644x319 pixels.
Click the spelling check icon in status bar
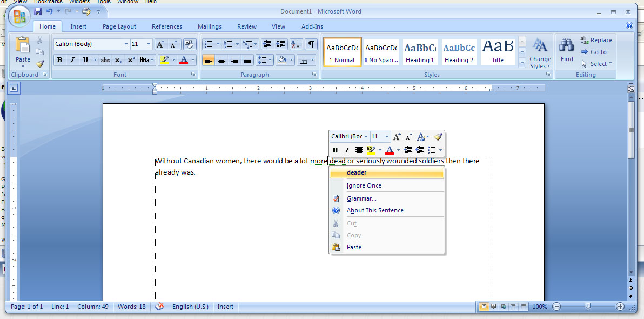pos(159,307)
